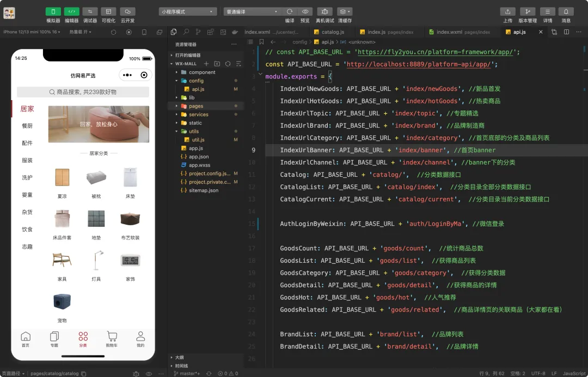The height and width of the screenshot is (377, 588).
Task: Go to 首页 home tab in simulator
Action: click(26, 339)
